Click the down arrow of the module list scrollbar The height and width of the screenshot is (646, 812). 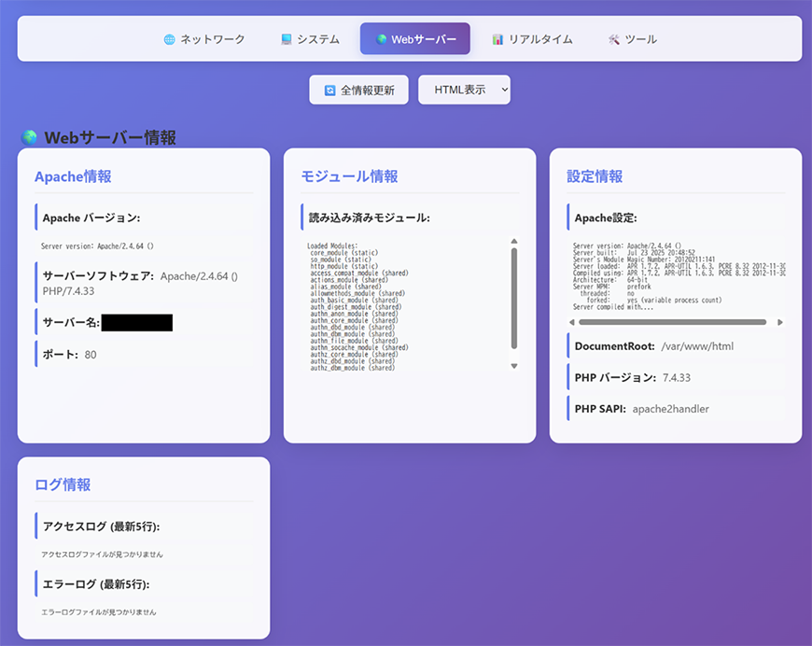pyautogui.click(x=514, y=366)
